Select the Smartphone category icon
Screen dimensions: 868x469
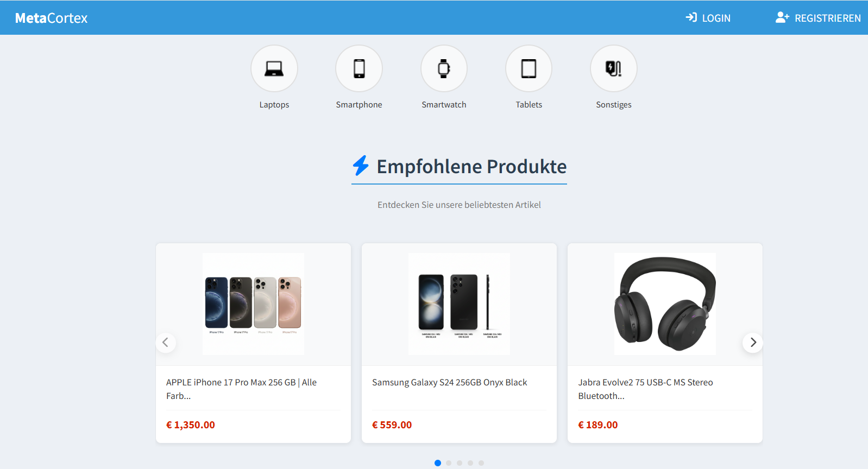359,68
